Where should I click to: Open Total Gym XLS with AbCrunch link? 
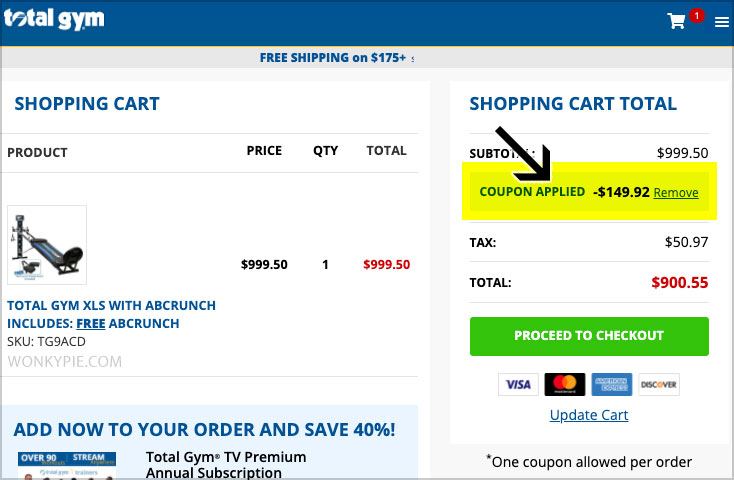[x=111, y=305]
